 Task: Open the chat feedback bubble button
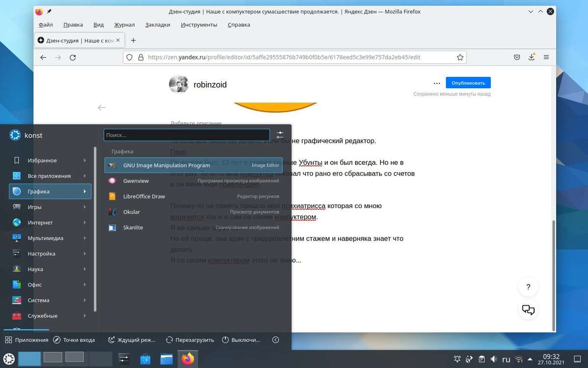528,310
